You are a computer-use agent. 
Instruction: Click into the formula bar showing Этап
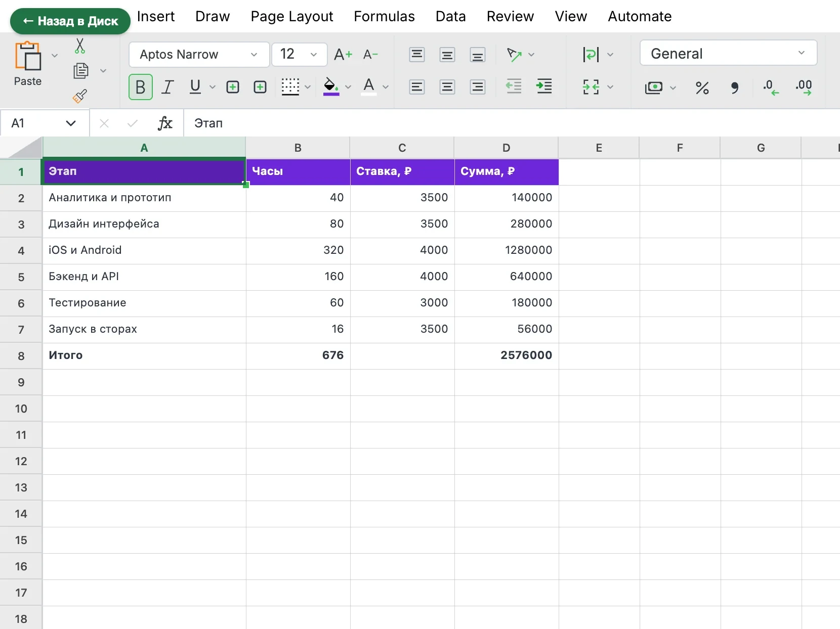pos(511,123)
